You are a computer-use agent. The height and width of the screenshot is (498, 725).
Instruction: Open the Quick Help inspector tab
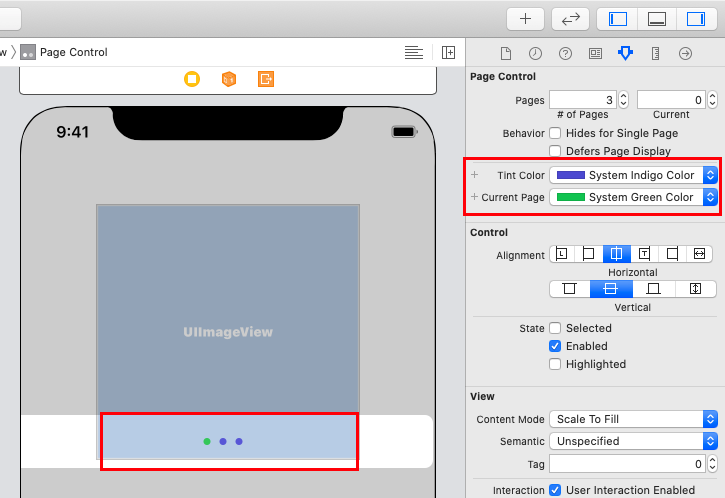pyautogui.click(x=565, y=54)
